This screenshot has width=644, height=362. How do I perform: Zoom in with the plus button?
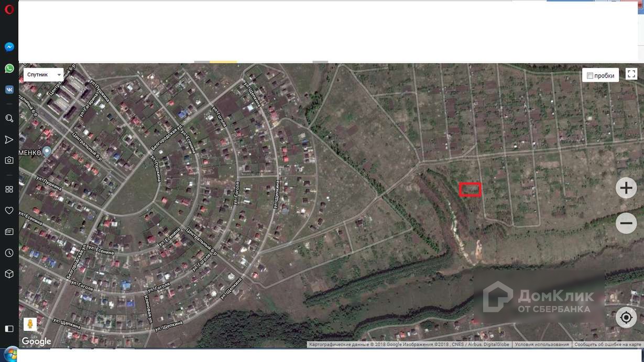[x=626, y=188]
